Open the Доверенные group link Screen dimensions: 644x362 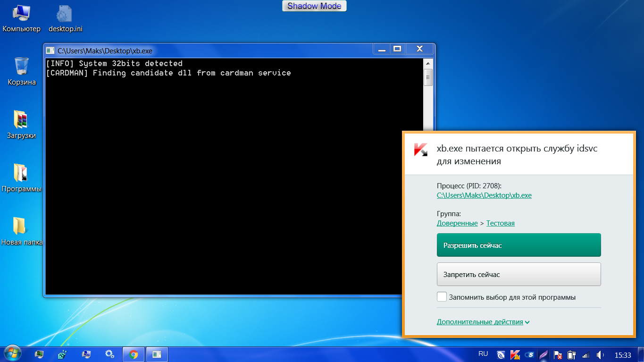[457, 223]
